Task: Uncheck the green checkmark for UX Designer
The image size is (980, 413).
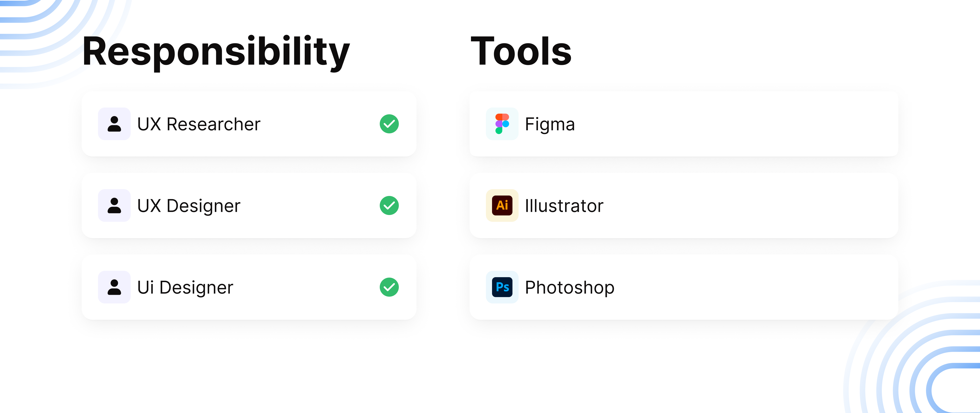Action: pos(389,205)
